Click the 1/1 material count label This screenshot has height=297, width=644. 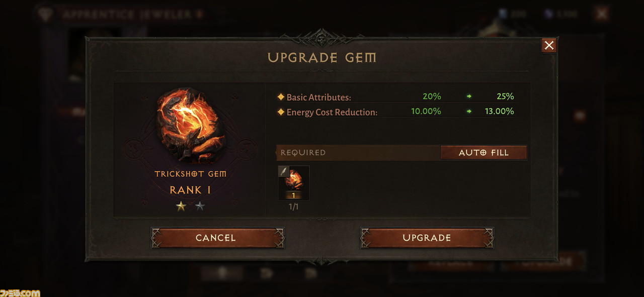(293, 207)
